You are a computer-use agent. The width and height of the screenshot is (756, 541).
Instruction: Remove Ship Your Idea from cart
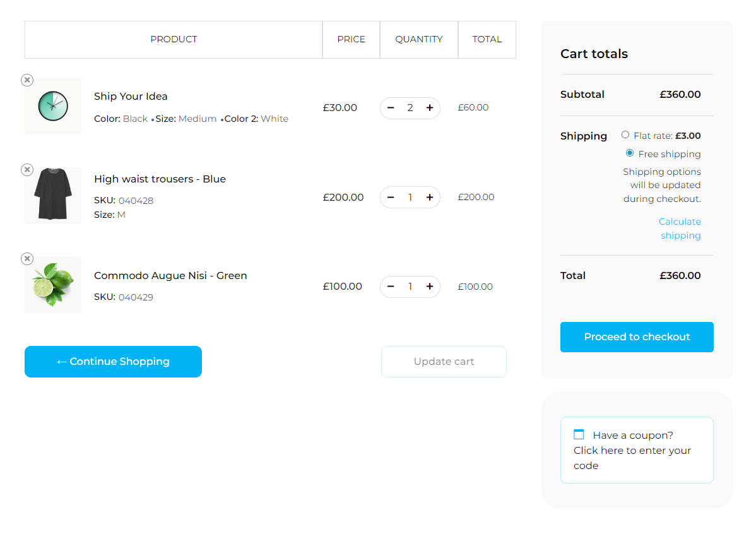click(x=27, y=80)
